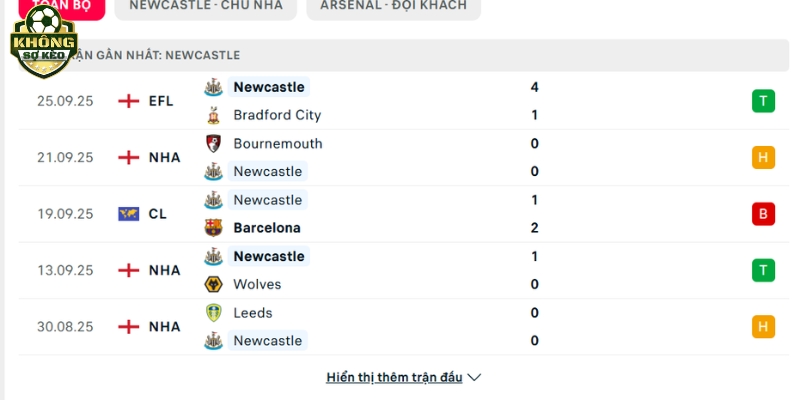Click the red B badge for Barcelona match
This screenshot has height=400, width=800.
click(763, 214)
